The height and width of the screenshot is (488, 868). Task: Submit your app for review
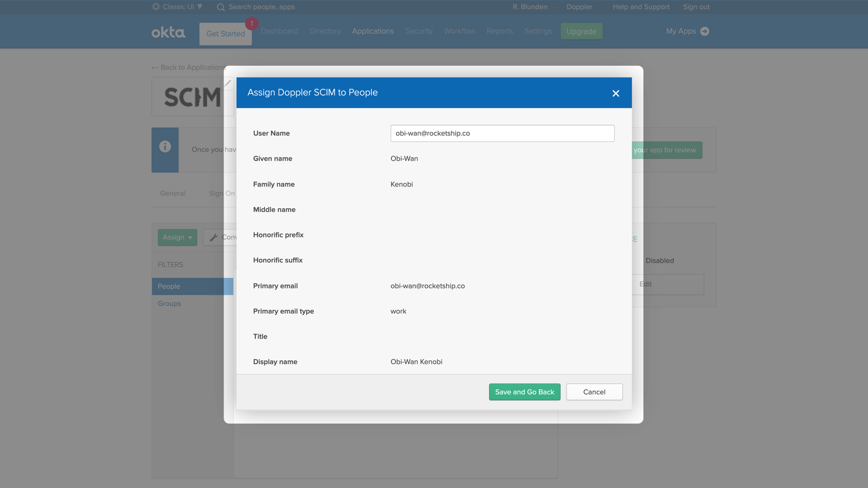coord(667,150)
